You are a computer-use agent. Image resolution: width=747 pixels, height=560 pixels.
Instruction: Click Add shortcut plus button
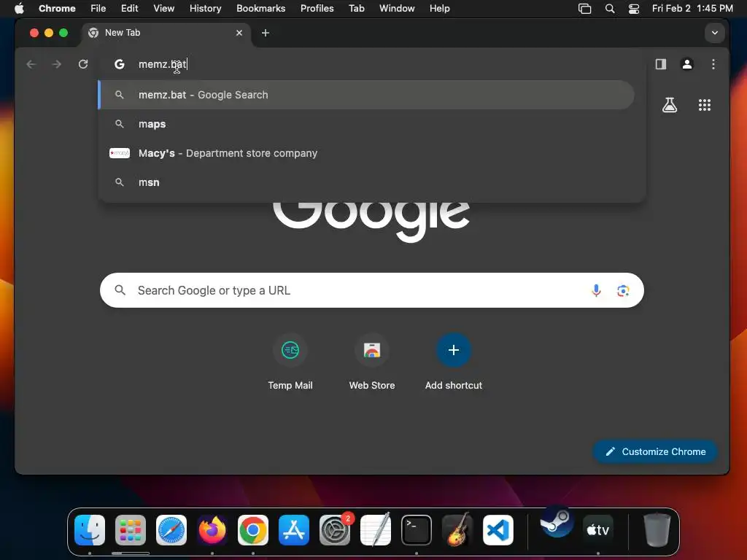click(x=454, y=350)
